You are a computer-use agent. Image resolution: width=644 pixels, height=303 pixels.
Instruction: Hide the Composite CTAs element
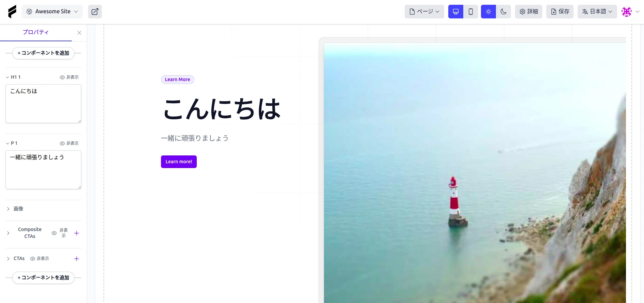coord(60,233)
